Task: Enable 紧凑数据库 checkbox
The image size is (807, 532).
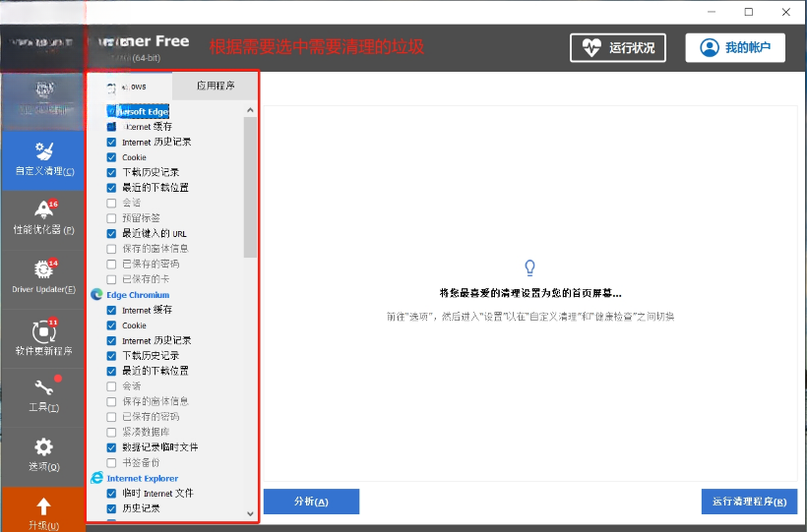Action: (111, 432)
